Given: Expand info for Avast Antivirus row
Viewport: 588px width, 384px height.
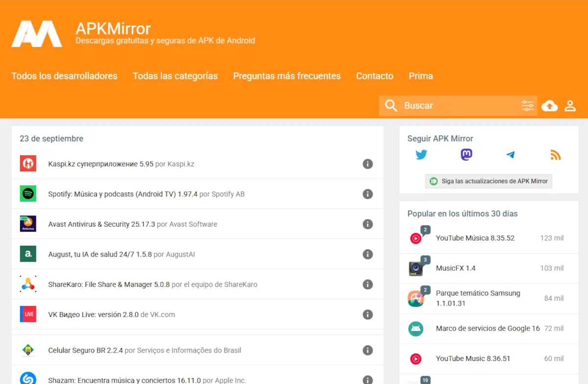Looking at the screenshot, I should coord(367,224).
